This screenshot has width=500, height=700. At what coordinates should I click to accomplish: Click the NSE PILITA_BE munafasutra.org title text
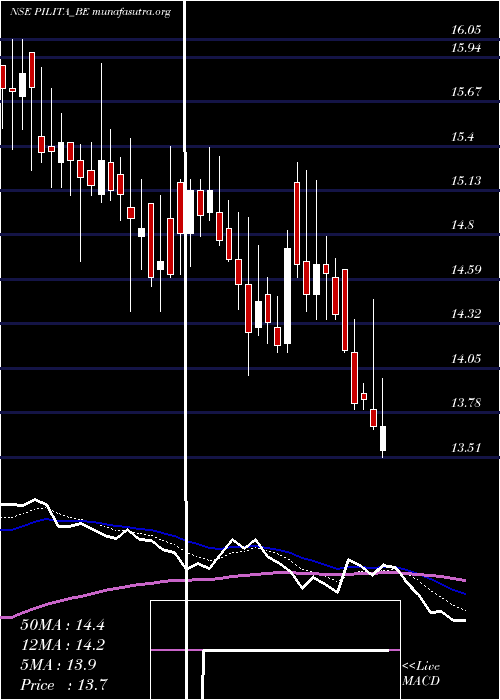point(91,12)
